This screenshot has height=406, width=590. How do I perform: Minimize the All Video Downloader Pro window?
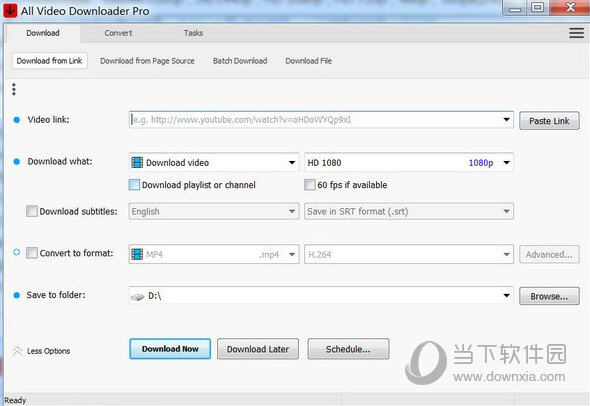[515, 8]
